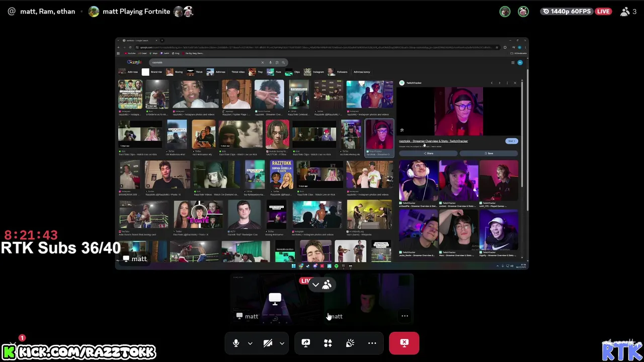Open preview panel more options menu

[507, 83]
